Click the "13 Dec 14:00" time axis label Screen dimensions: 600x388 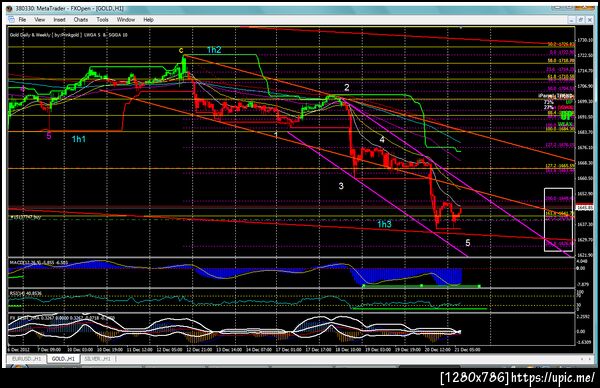pos(229,350)
